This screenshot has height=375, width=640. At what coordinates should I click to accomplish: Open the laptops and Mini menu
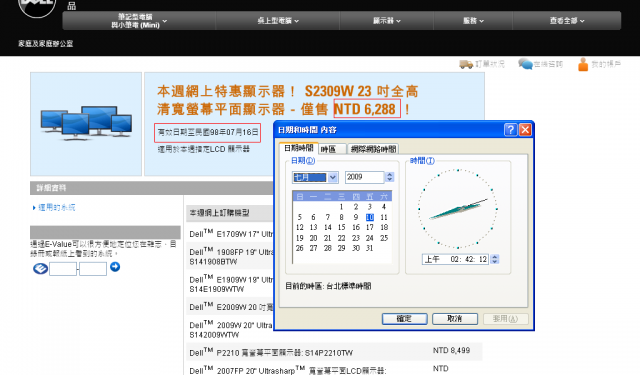[139, 20]
